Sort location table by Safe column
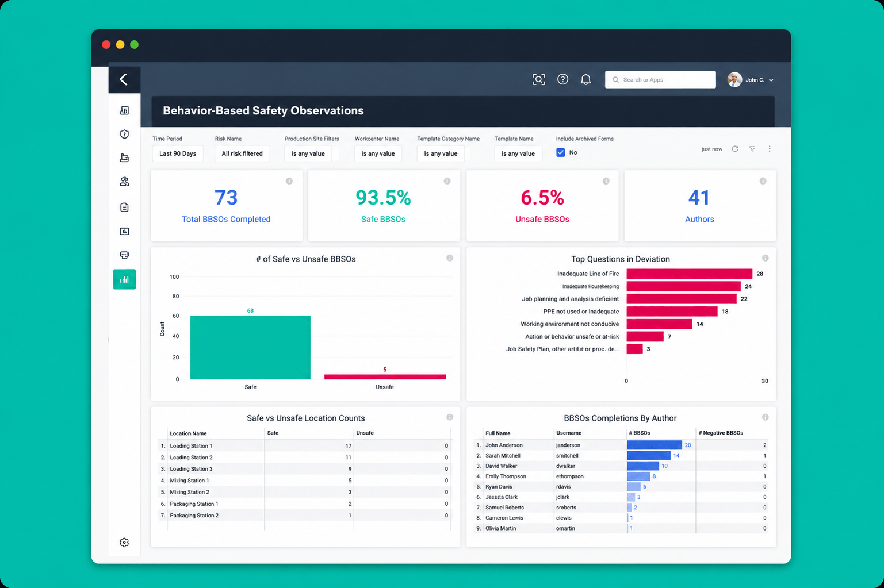 273,433
